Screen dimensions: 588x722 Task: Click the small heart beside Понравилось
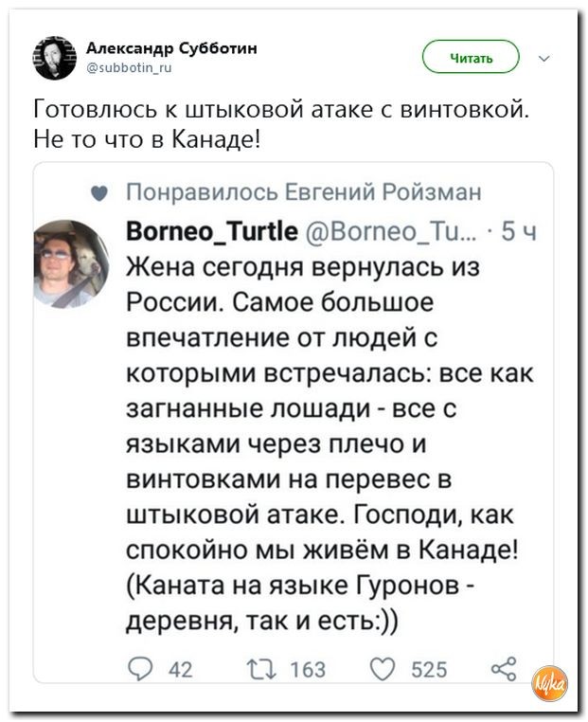tap(98, 193)
